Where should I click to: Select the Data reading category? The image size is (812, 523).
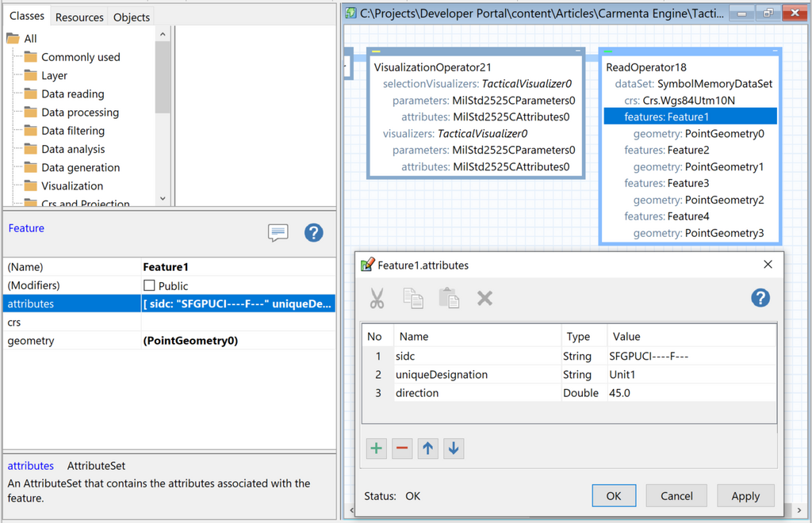coord(72,94)
